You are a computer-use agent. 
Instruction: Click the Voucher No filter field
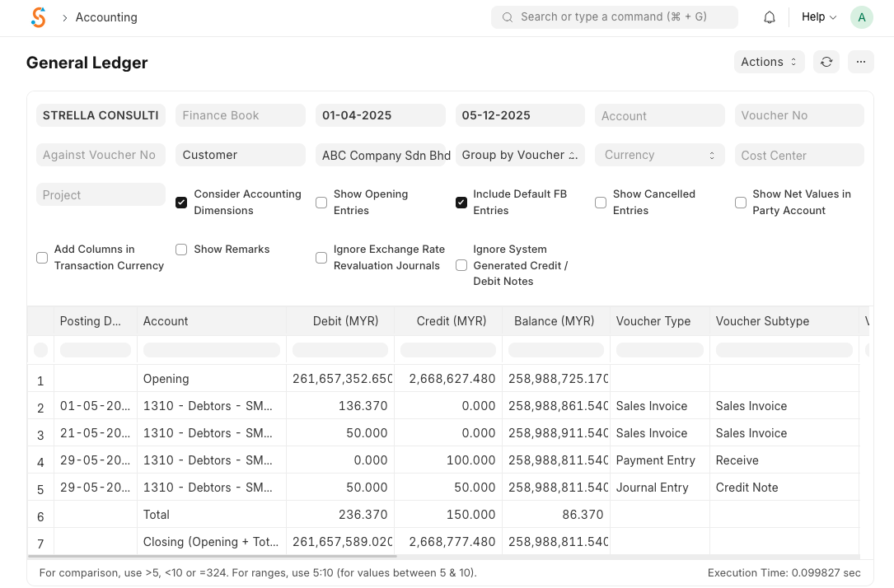click(x=798, y=115)
